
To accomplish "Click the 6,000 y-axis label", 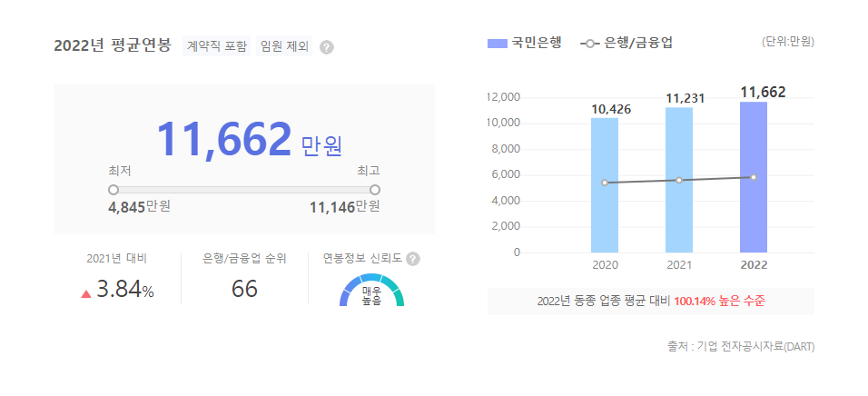I will (506, 175).
